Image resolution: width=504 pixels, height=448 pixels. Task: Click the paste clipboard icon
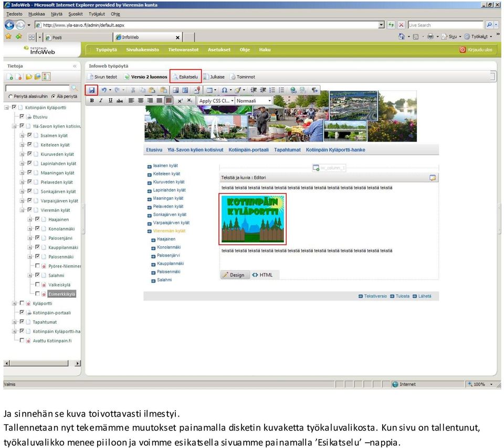(x=152, y=90)
